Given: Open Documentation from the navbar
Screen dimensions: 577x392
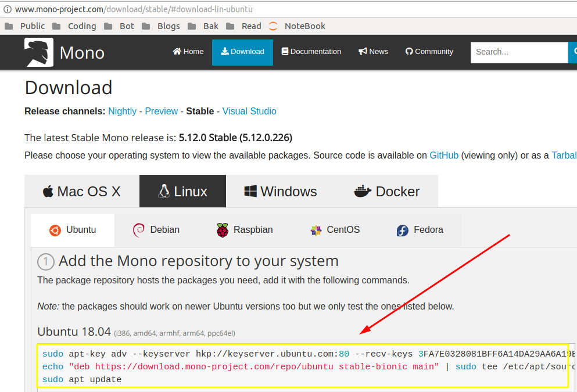Looking at the screenshot, I should (x=311, y=52).
